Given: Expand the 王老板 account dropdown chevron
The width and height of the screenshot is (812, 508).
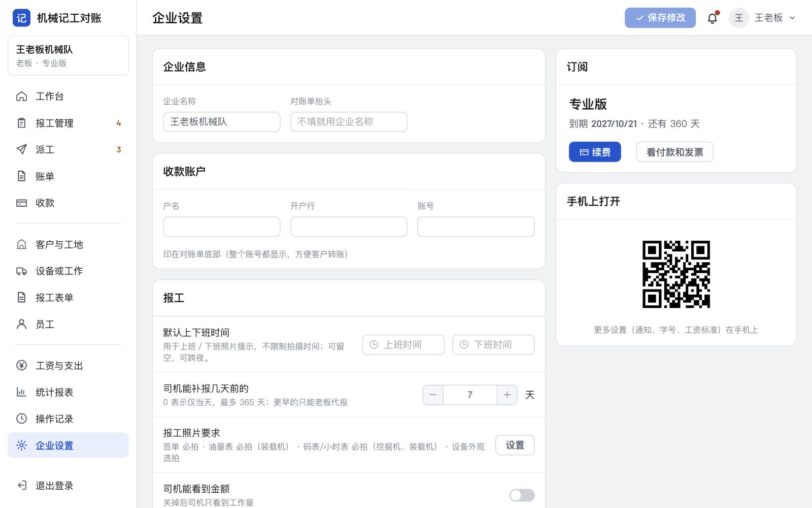Looking at the screenshot, I should [x=792, y=18].
